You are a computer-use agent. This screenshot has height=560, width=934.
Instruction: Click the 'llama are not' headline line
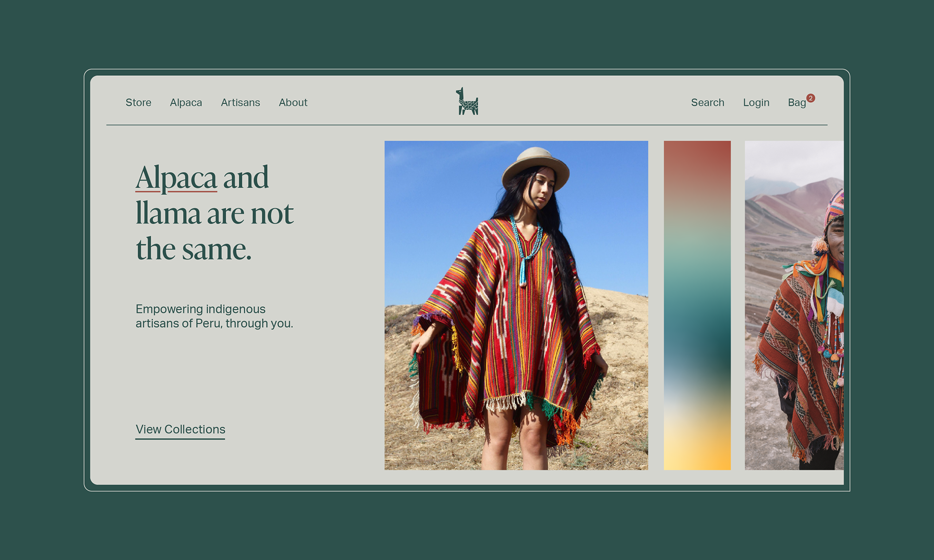point(215,213)
